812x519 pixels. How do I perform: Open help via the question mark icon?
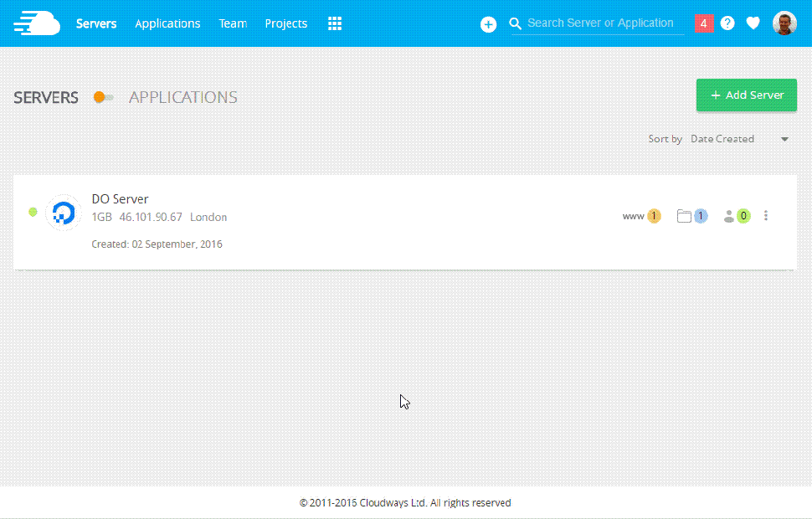[x=727, y=23]
